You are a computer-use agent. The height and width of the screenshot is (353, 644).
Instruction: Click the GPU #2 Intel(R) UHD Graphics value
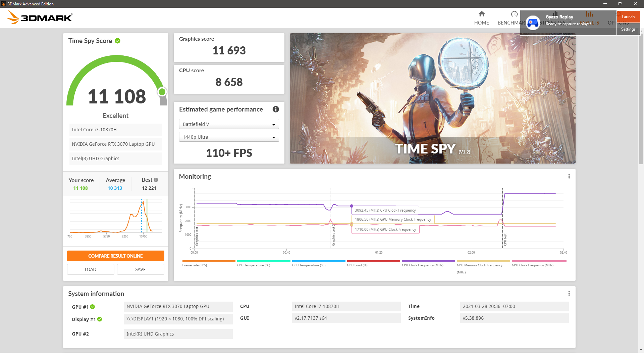coord(178,334)
